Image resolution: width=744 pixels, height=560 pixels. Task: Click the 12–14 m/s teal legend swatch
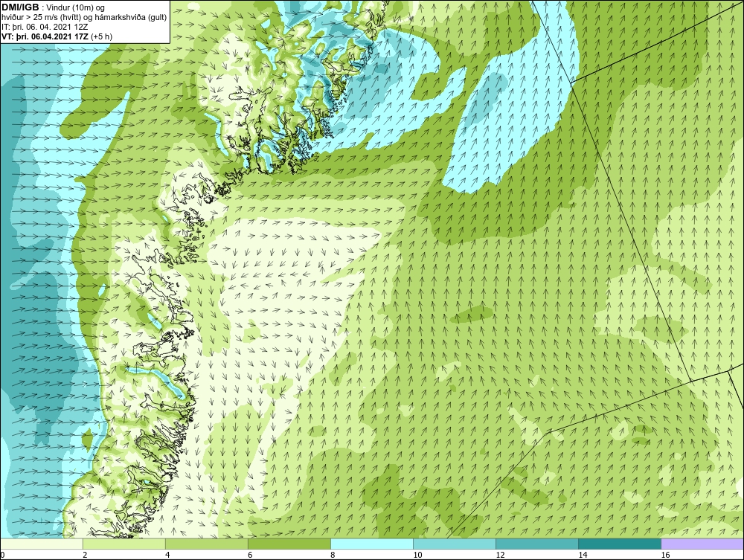[536, 544]
